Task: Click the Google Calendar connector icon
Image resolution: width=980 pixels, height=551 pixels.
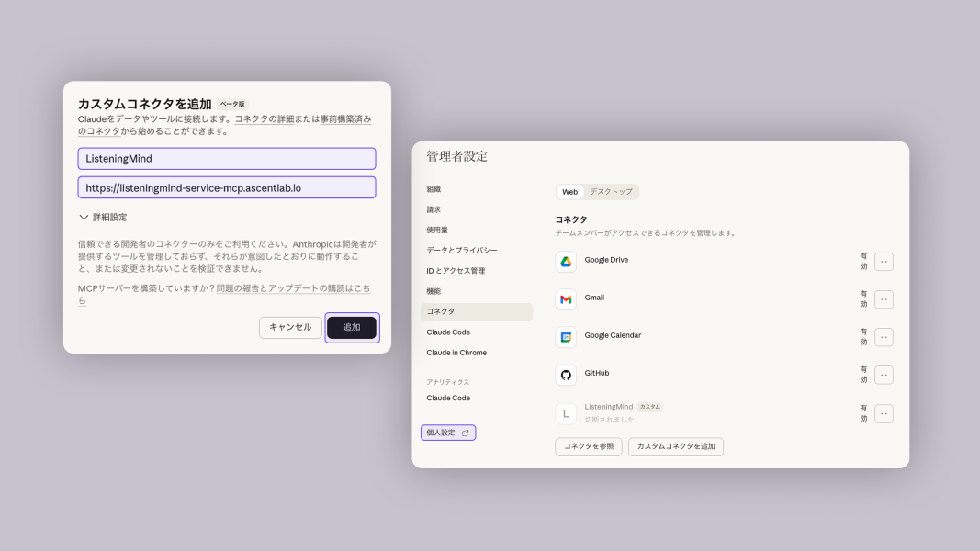Action: click(x=566, y=337)
